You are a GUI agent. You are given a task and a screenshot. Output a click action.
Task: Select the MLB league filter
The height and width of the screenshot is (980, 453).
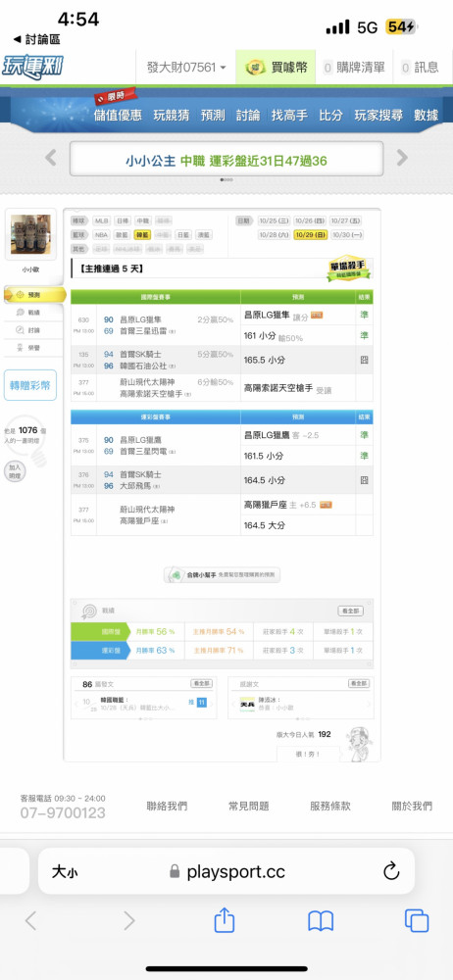pyautogui.click(x=101, y=220)
